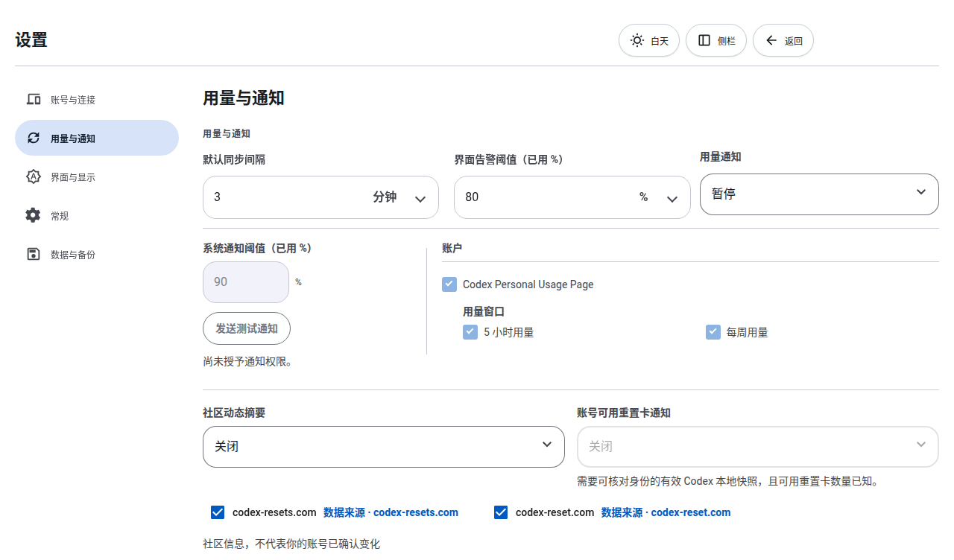Go to 界面与显示 settings
This screenshot has width=954, height=560.
coord(97,176)
